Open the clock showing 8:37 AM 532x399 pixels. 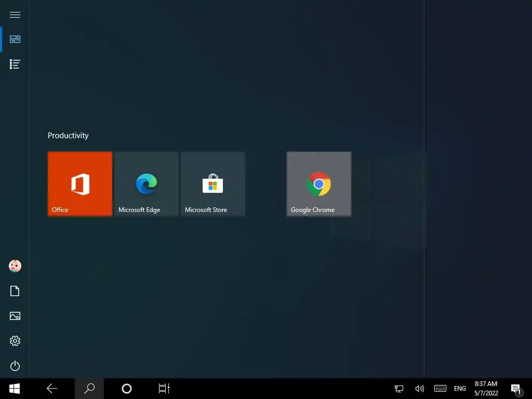(486, 389)
